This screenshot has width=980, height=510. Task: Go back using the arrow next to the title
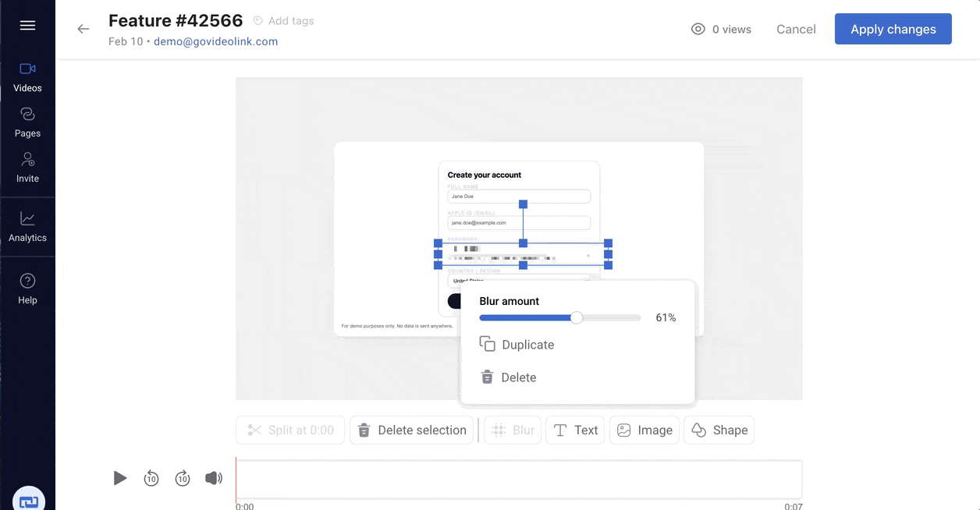click(x=83, y=29)
